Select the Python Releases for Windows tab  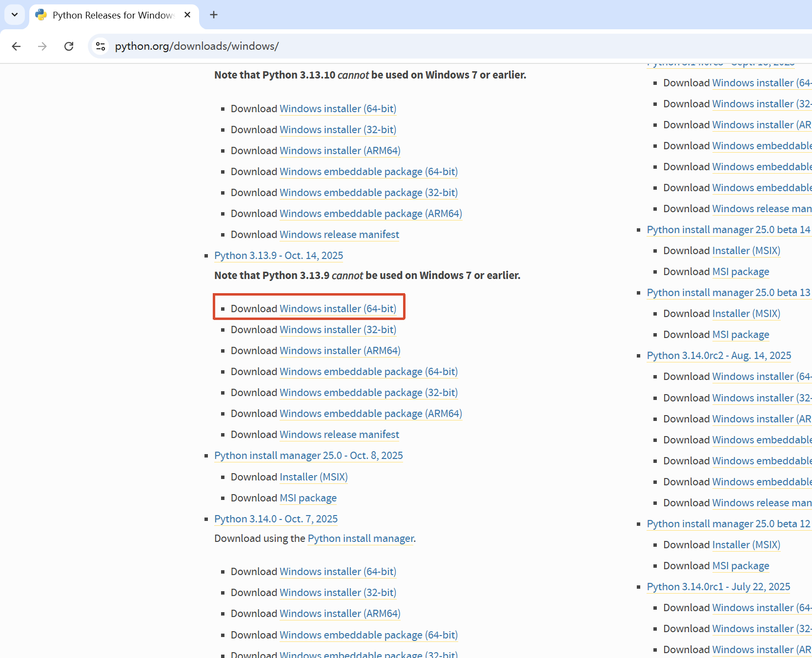point(114,16)
